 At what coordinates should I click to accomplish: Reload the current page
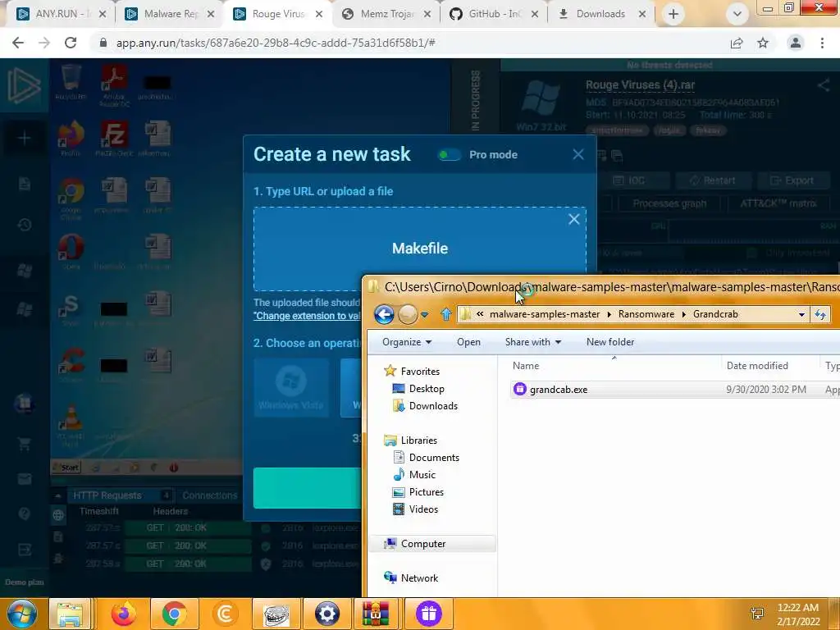coord(71,43)
